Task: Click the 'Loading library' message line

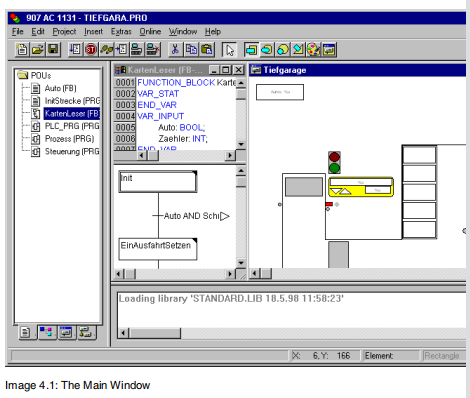Action: pyautogui.click(x=231, y=298)
